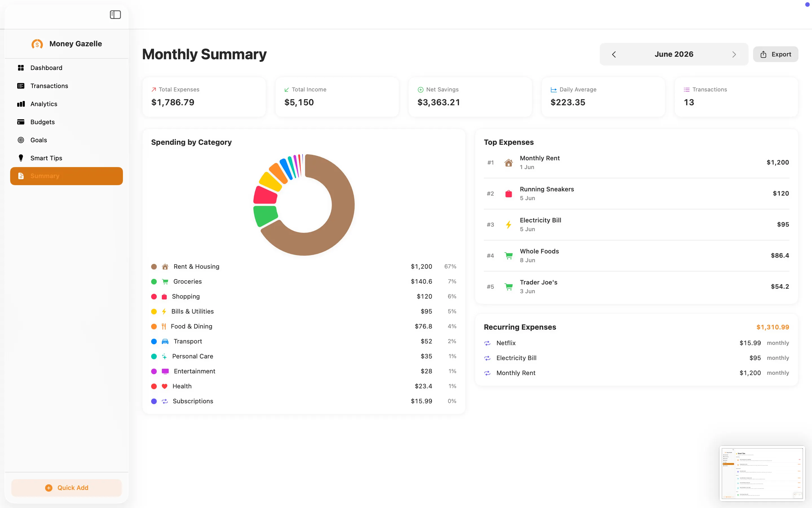This screenshot has height=508, width=812.
Task: Go to previous month chevron
Action: pos(614,54)
